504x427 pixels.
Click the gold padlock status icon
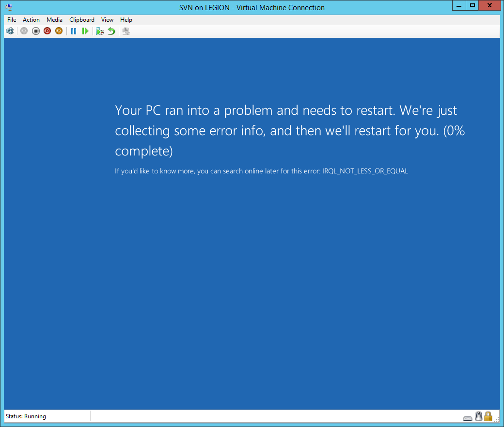point(488,416)
